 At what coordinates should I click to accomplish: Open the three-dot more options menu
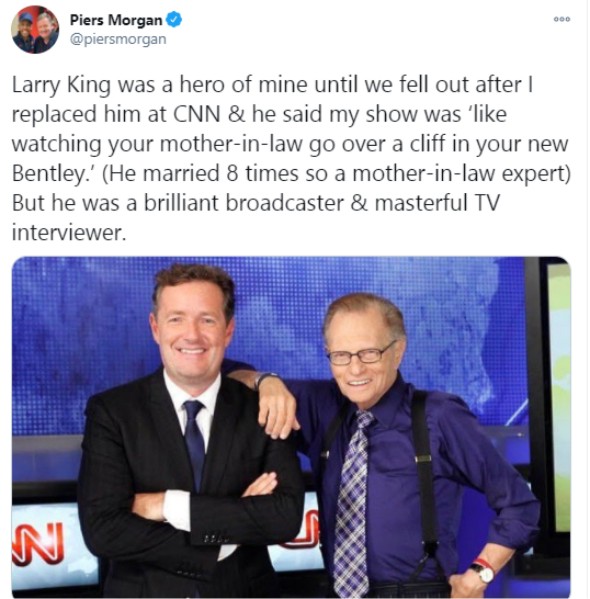click(562, 19)
